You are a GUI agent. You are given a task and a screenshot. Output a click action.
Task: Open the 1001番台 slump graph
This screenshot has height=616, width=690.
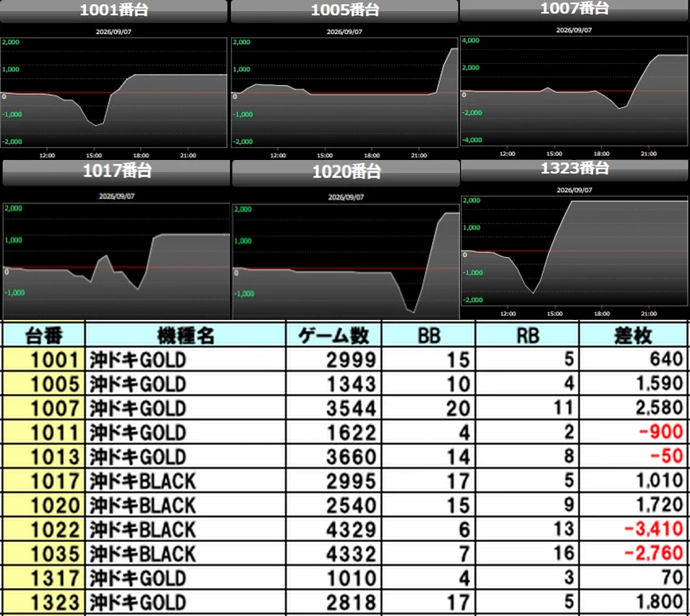114,93
